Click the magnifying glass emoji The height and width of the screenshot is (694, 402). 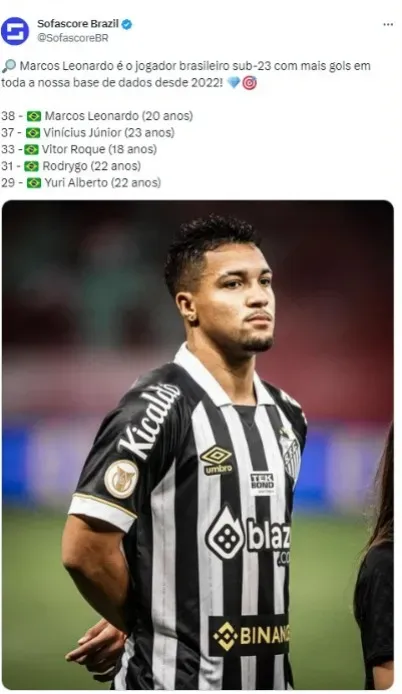(x=9, y=66)
